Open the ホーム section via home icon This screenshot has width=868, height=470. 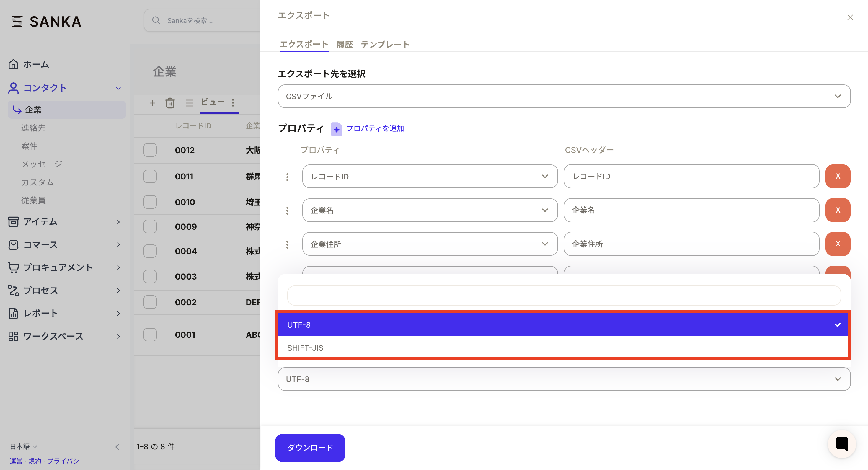(x=13, y=64)
